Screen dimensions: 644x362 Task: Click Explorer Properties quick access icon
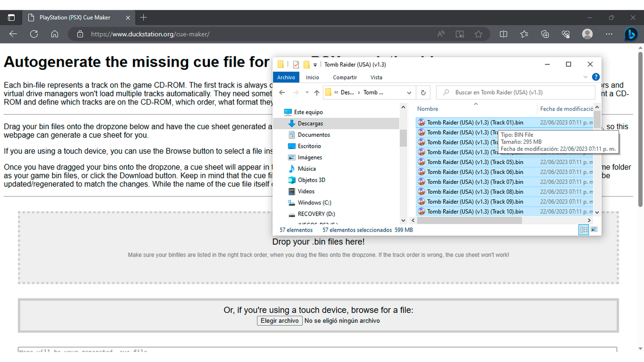tap(296, 64)
